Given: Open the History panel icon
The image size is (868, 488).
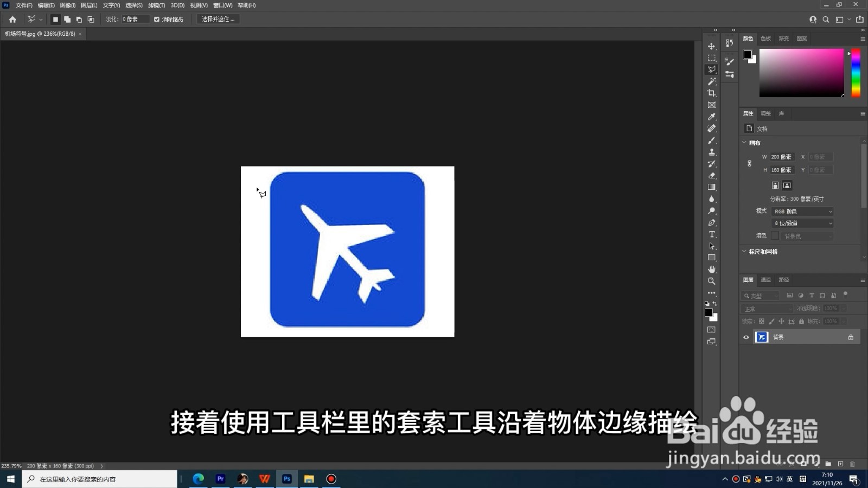Looking at the screenshot, I should point(730,43).
